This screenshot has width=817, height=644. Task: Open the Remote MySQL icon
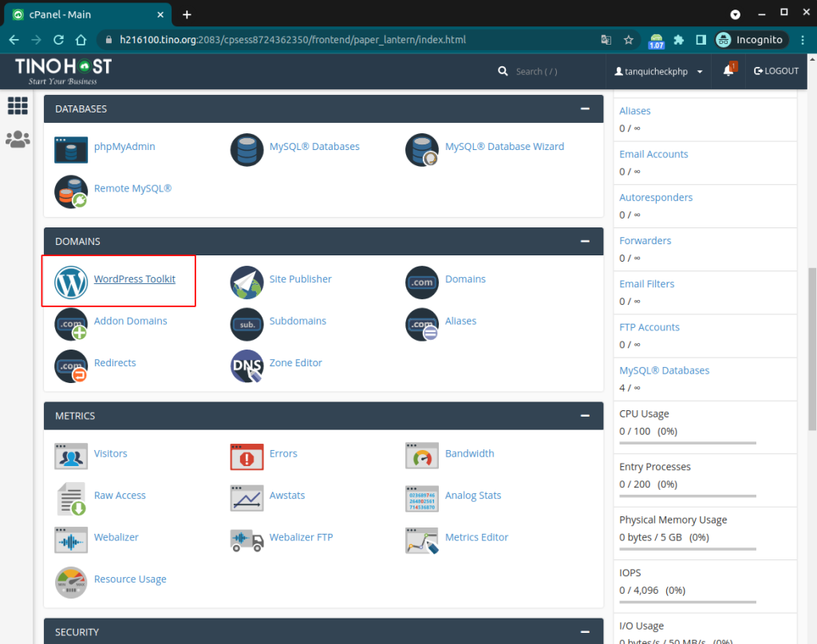pyautogui.click(x=71, y=192)
